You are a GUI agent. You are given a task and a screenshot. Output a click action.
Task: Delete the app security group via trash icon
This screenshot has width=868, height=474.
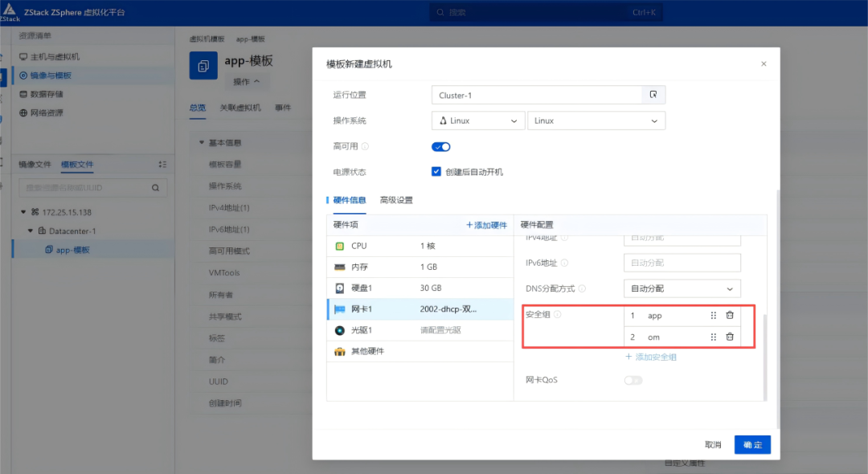pos(730,315)
